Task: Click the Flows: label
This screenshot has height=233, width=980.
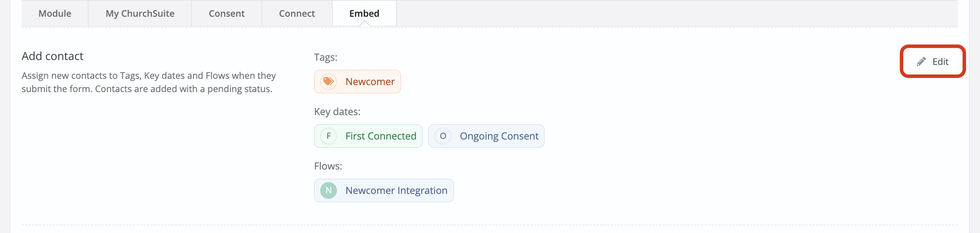Action: pos(328,166)
